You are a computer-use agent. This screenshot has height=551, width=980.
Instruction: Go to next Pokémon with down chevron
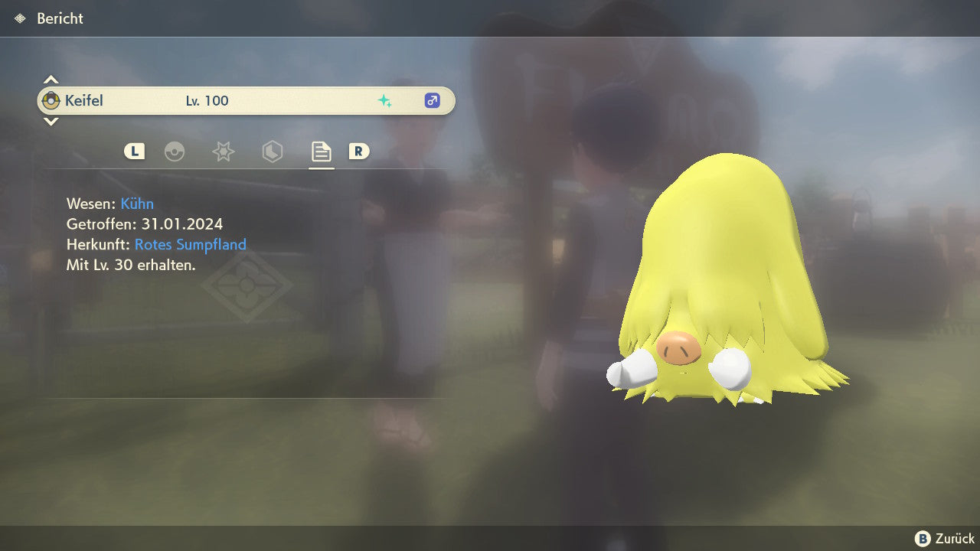(51, 122)
